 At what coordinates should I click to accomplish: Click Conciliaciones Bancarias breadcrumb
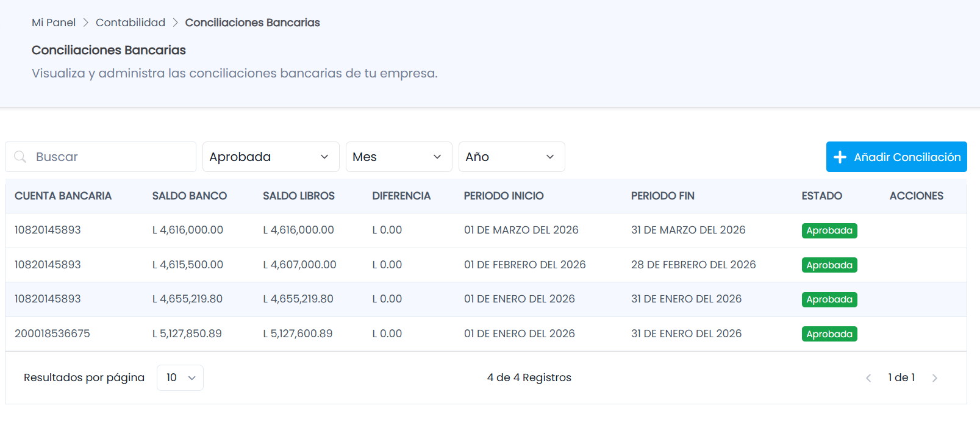coord(252,23)
